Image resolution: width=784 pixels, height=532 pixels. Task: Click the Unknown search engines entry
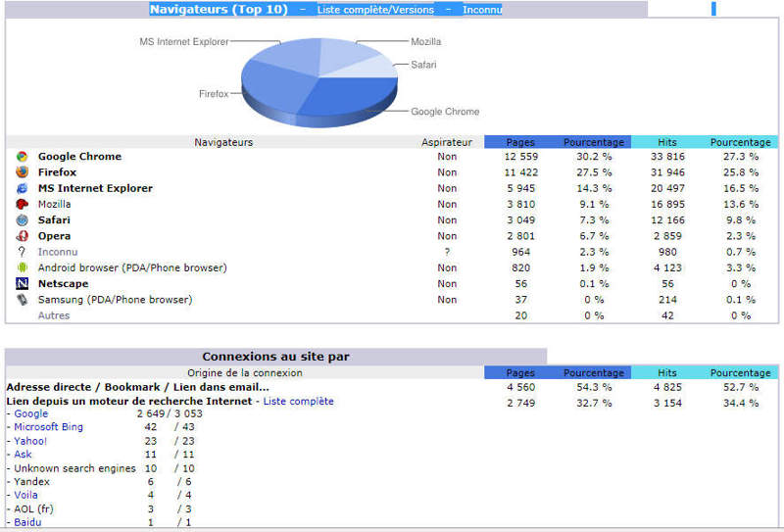click(74, 468)
